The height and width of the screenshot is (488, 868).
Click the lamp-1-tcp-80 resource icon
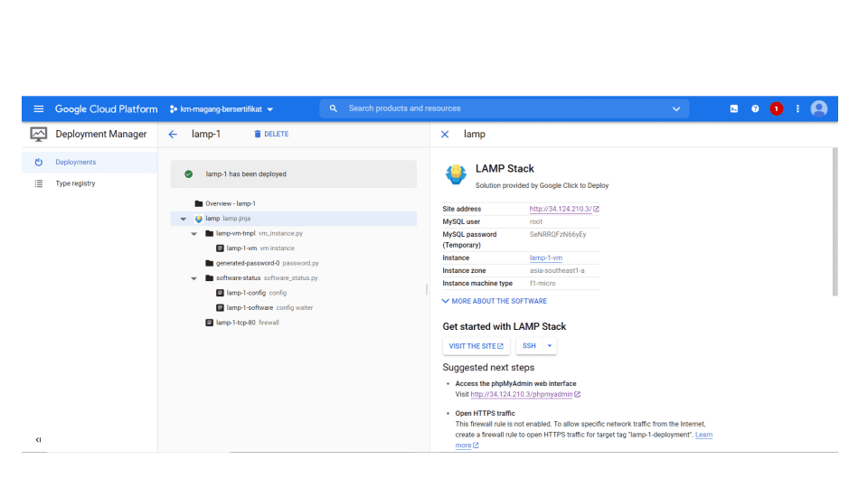tap(209, 323)
